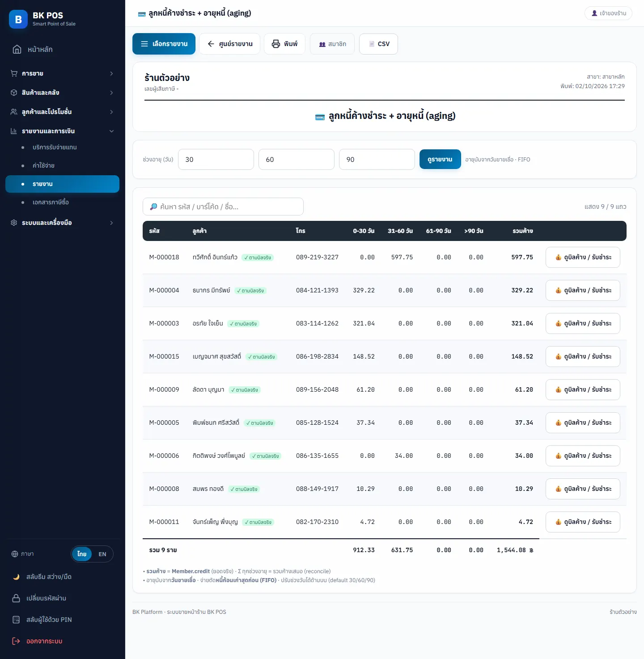Switch language to ไทย
The width and height of the screenshot is (644, 659).
82,554
